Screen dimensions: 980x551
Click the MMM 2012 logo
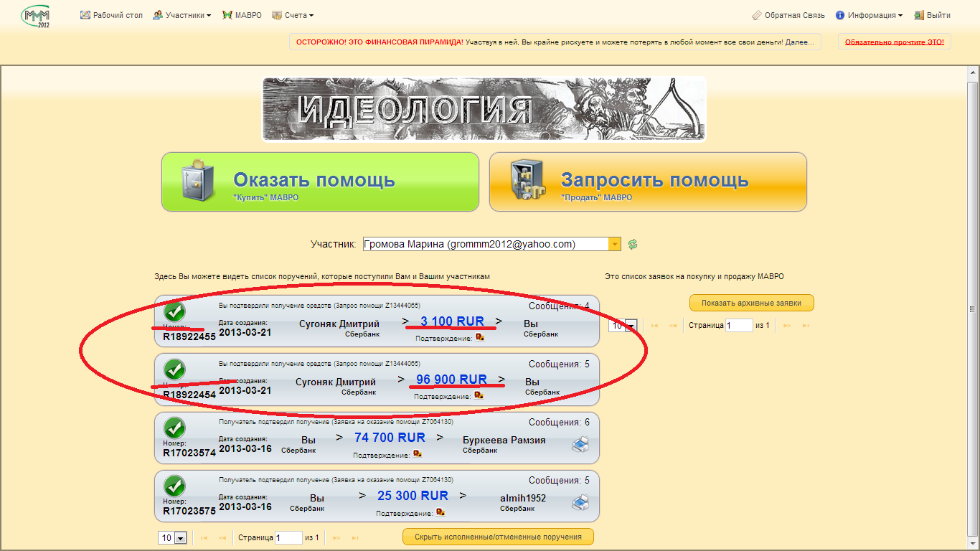coord(36,15)
